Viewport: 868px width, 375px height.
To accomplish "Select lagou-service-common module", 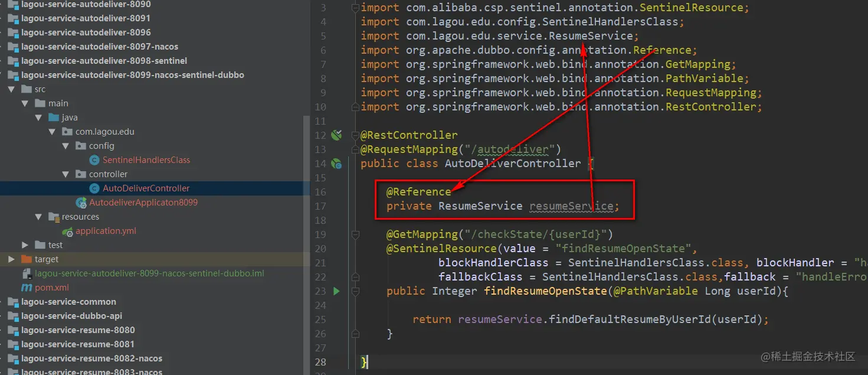I will [68, 302].
